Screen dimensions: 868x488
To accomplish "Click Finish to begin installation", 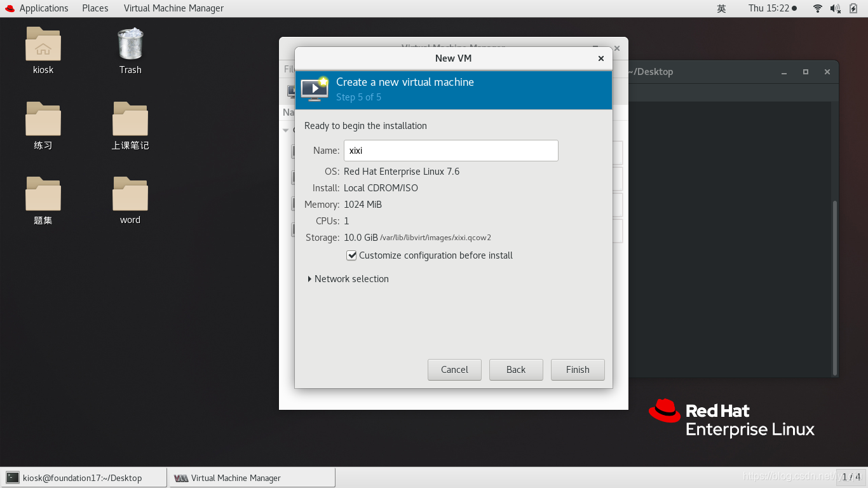I will [578, 370].
